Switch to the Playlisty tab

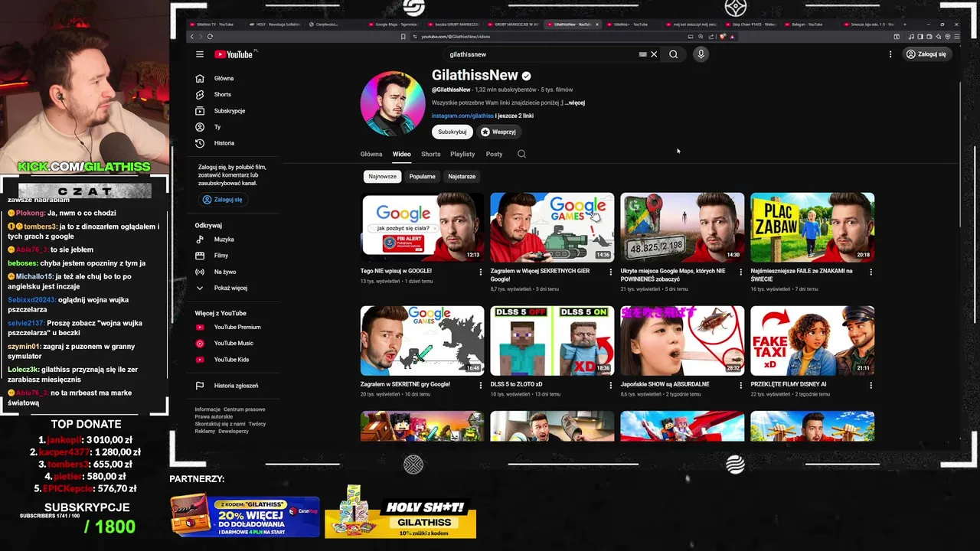pyautogui.click(x=462, y=154)
